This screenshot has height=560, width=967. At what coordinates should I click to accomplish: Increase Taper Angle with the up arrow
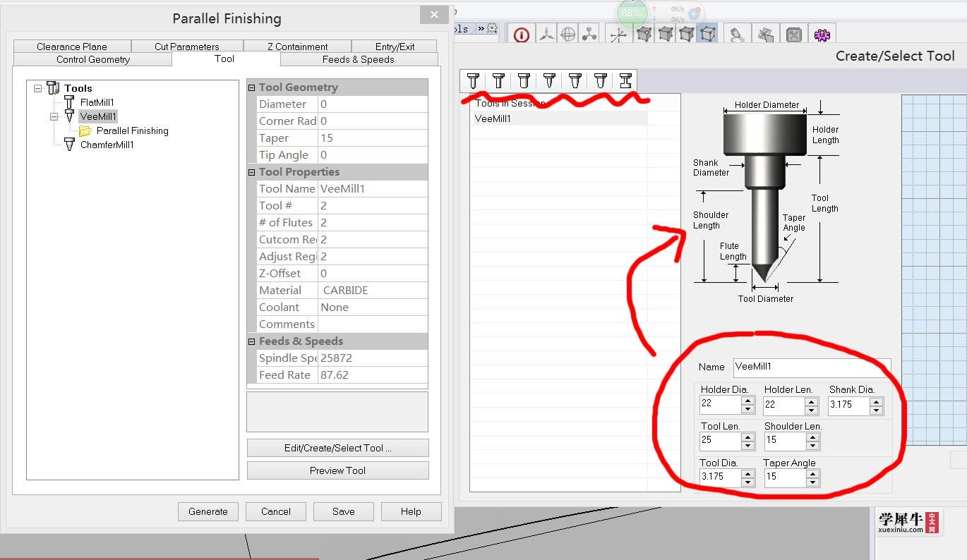click(812, 473)
